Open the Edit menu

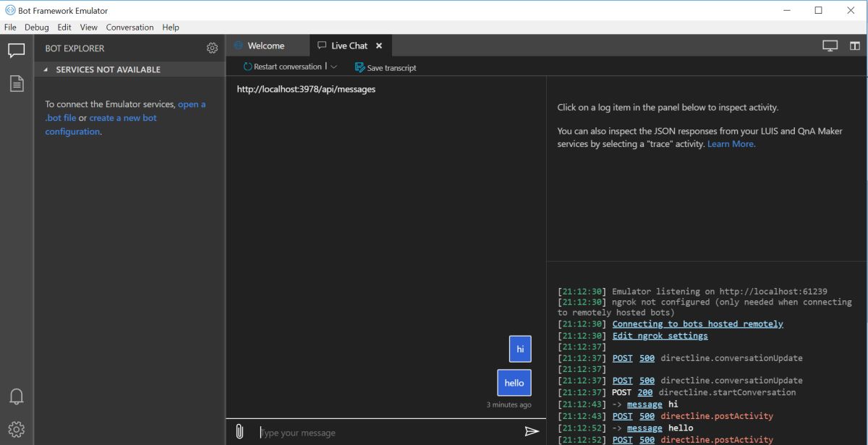coord(64,27)
